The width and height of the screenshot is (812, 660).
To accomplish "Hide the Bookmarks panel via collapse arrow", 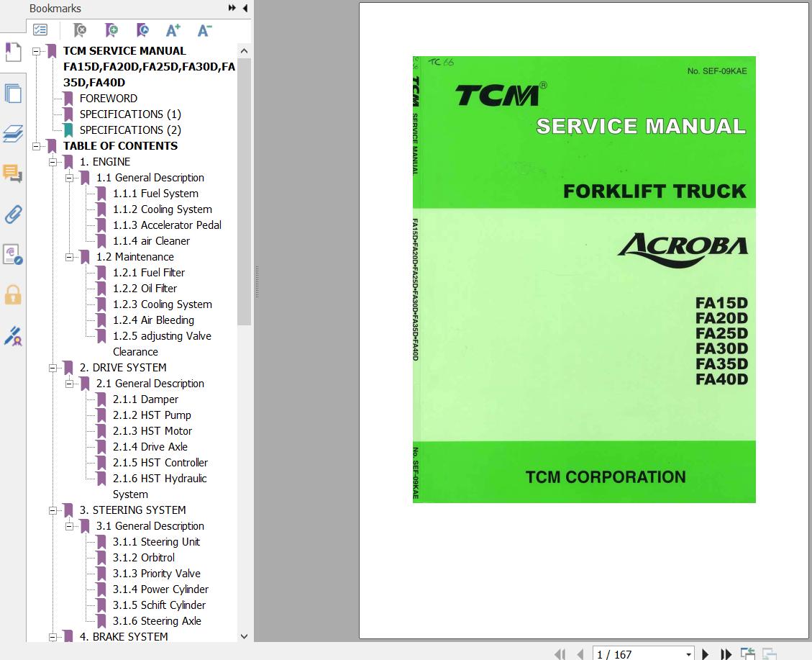I will 245,8.
